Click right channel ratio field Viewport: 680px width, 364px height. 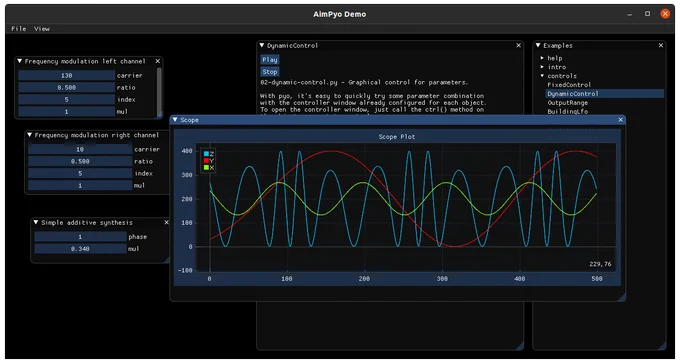[80, 161]
